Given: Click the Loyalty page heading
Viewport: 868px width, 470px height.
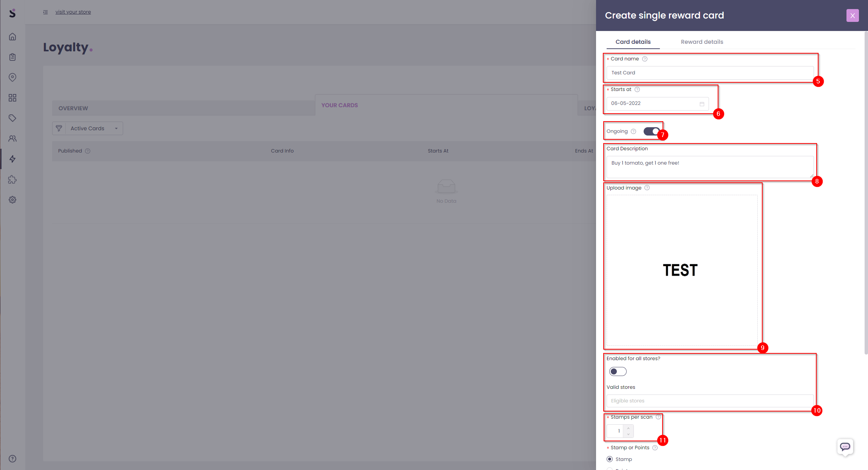Looking at the screenshot, I should [x=68, y=48].
